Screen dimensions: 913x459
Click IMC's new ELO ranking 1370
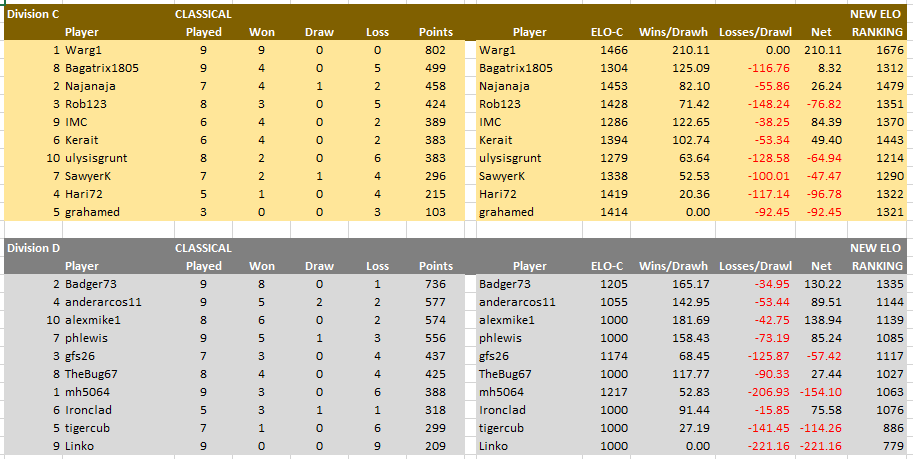click(890, 122)
